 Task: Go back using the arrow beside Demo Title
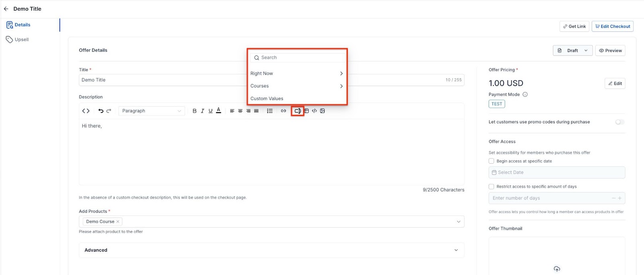[6, 9]
